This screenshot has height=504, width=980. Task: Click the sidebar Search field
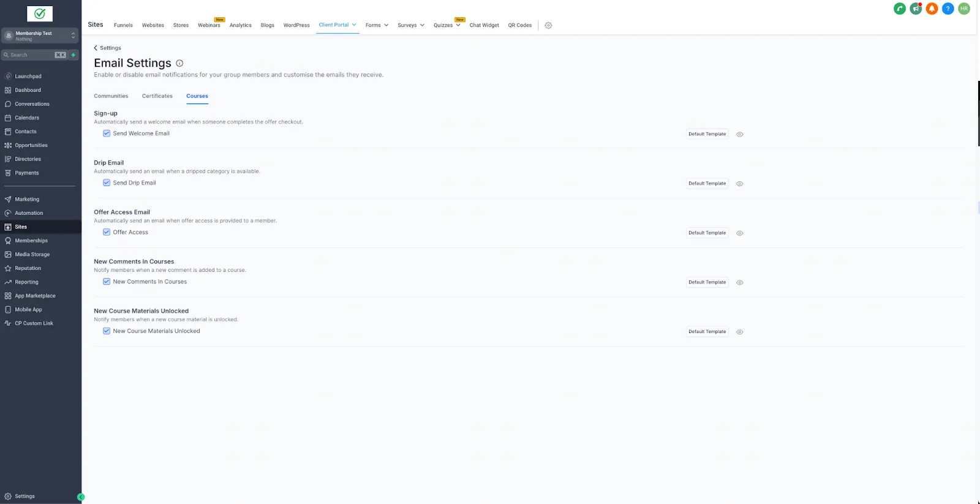click(x=34, y=55)
